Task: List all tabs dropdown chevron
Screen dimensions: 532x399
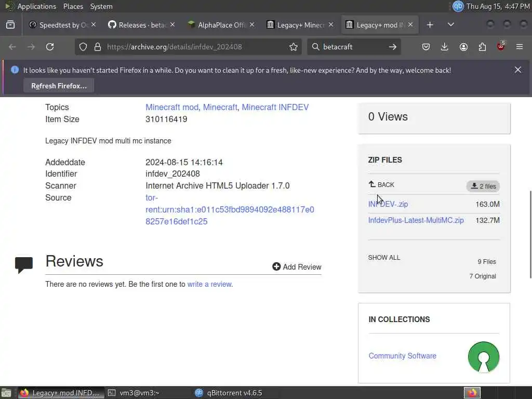Action: (x=450, y=25)
